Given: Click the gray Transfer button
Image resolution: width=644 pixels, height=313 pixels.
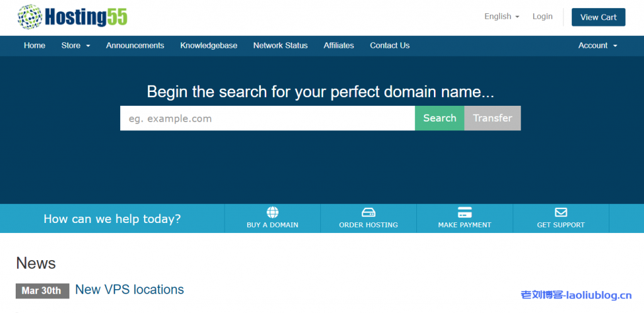Looking at the screenshot, I should tap(492, 118).
